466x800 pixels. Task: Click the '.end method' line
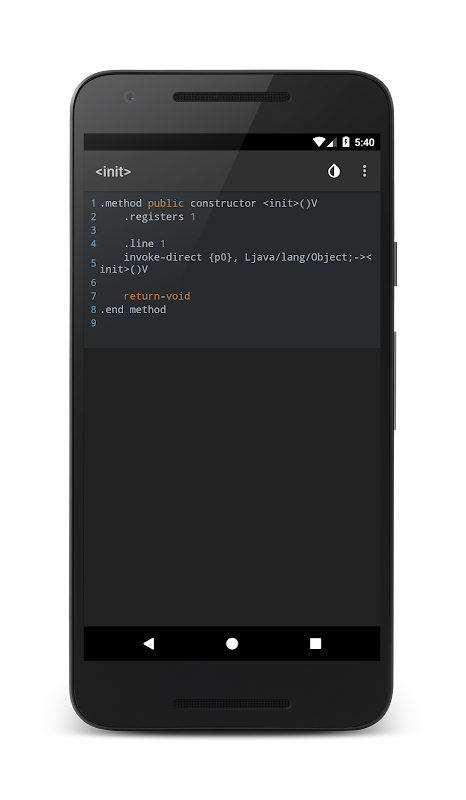tap(133, 309)
